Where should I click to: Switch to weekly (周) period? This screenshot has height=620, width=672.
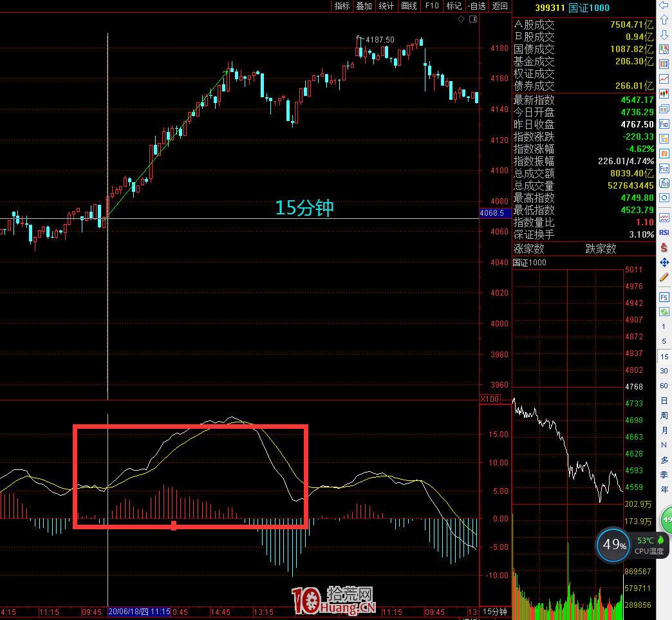tap(664, 415)
